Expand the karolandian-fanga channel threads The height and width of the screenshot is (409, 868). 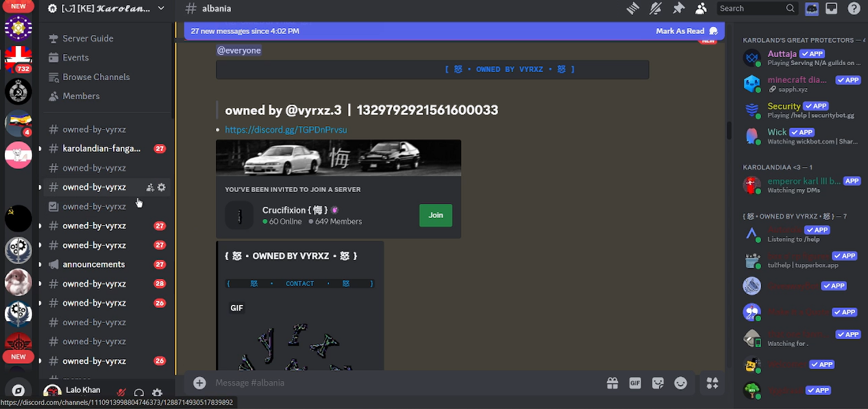40,149
